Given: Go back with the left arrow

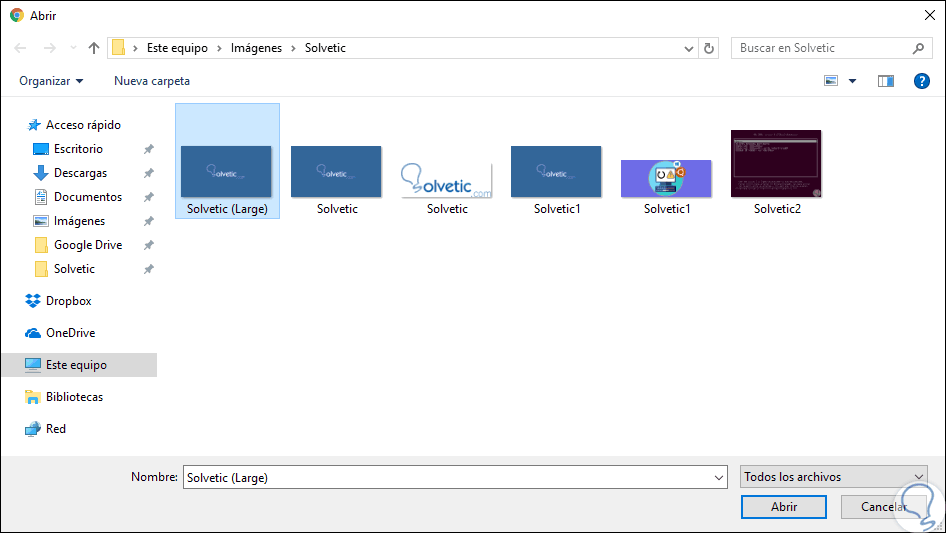Looking at the screenshot, I should 20,48.
